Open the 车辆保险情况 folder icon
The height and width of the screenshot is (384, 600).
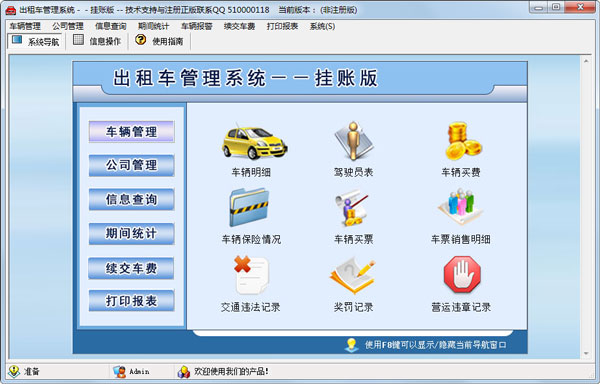pyautogui.click(x=249, y=208)
